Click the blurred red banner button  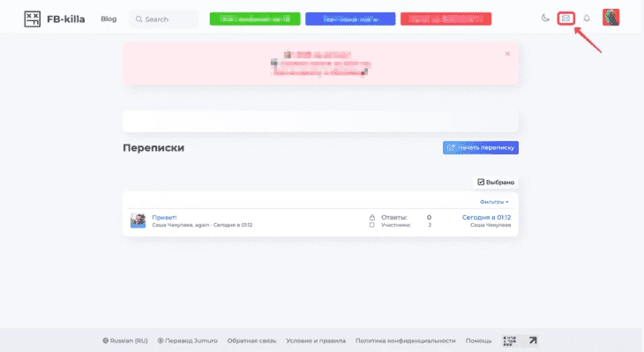(x=446, y=19)
